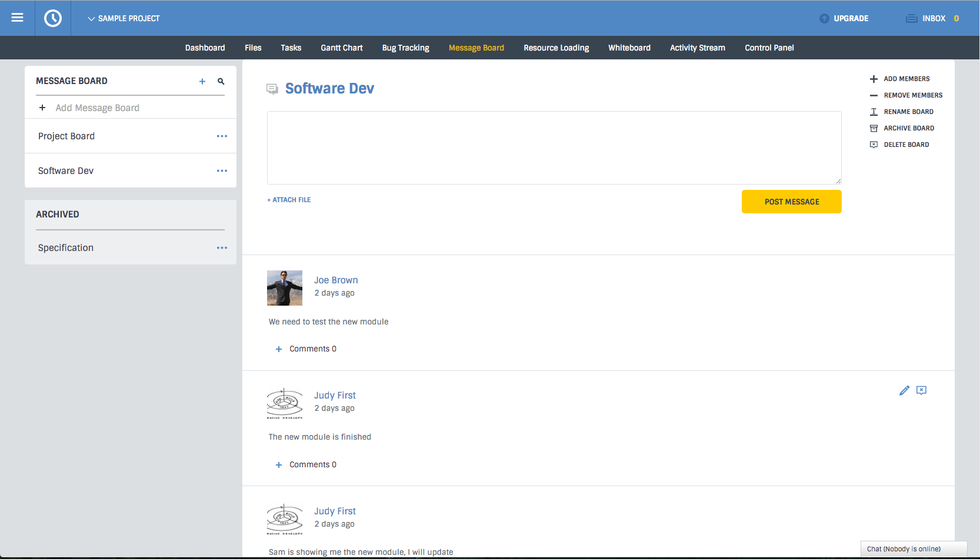
Task: Open Judy First link on 'Sam is showing' message
Action: coord(335,511)
